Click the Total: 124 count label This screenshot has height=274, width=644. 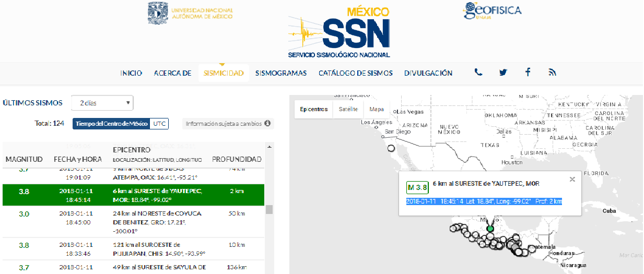coord(49,124)
